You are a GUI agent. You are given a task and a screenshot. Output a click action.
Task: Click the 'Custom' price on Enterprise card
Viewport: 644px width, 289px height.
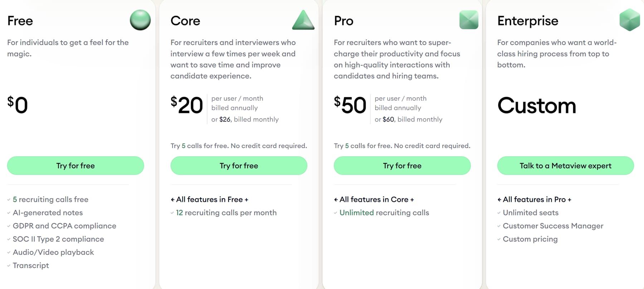(537, 106)
